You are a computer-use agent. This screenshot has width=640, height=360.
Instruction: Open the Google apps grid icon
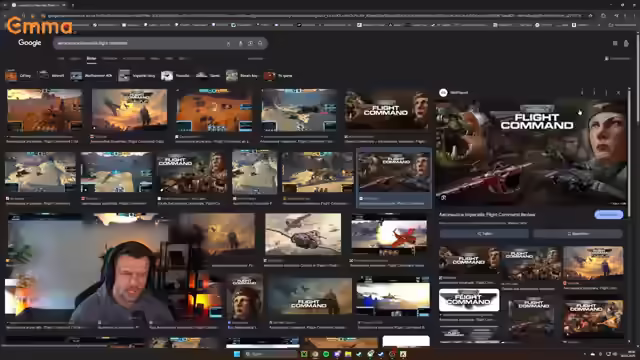click(x=615, y=43)
